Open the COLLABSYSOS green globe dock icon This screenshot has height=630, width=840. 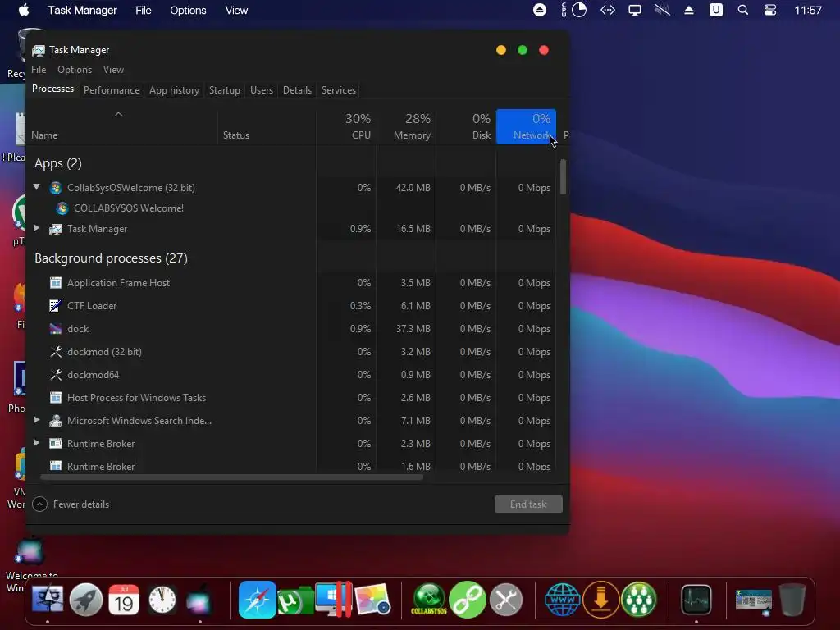428,600
